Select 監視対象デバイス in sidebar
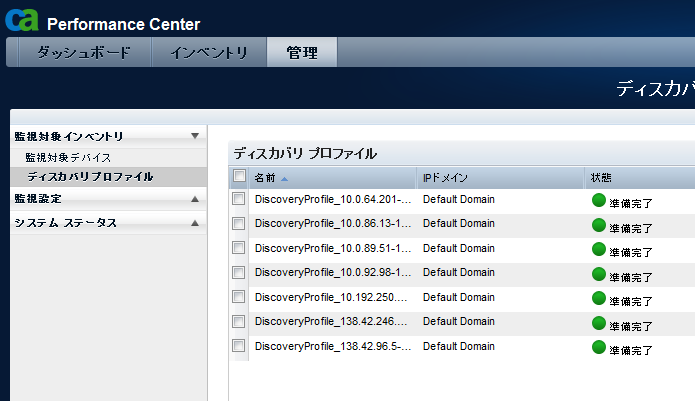This screenshot has width=695, height=401. pyautogui.click(x=68, y=157)
